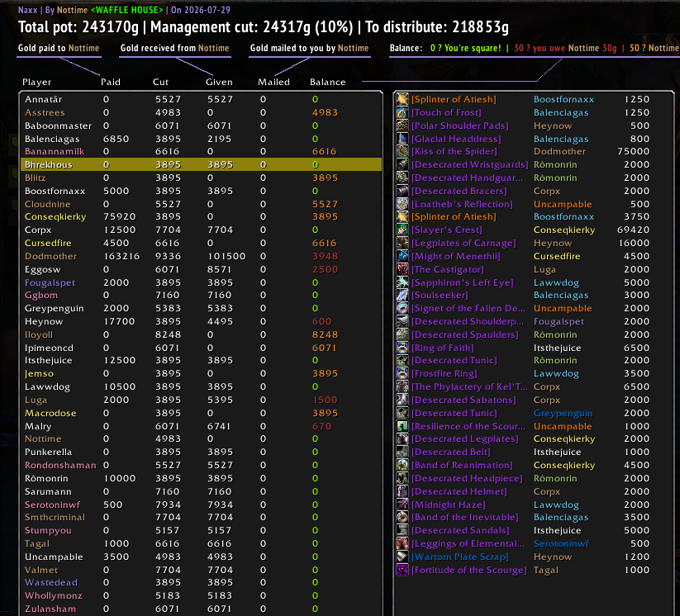This screenshot has height=616, width=680.
Task: Click the Frostfire Ring item icon
Action: coord(402,373)
